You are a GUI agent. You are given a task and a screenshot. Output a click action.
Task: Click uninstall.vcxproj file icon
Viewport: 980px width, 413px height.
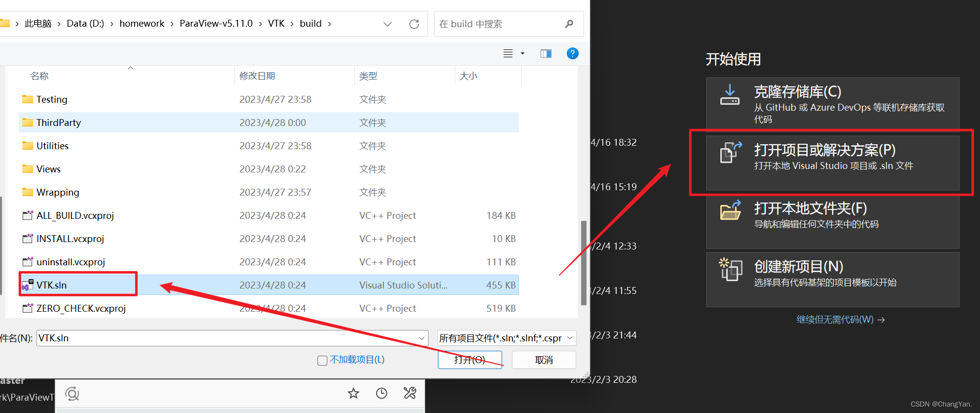pyautogui.click(x=28, y=262)
